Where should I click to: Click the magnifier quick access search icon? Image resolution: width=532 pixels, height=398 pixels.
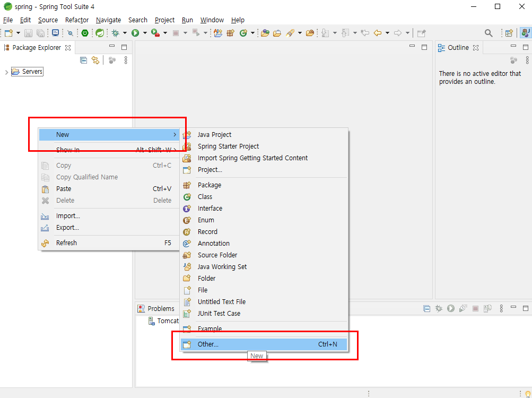[489, 33]
